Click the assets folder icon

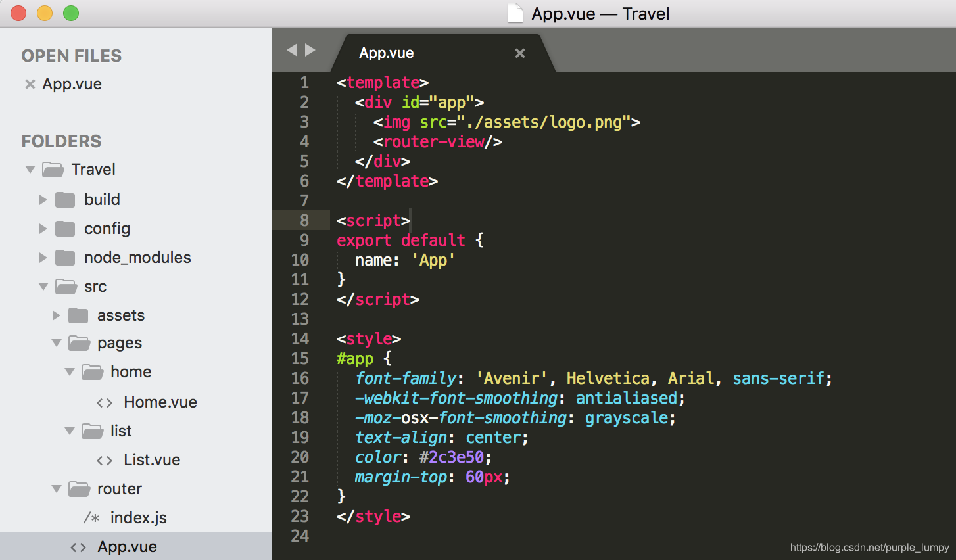pos(78,315)
